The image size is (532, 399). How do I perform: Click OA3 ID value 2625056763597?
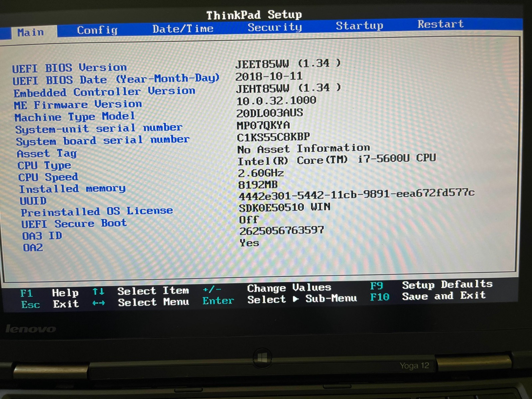[x=282, y=230]
